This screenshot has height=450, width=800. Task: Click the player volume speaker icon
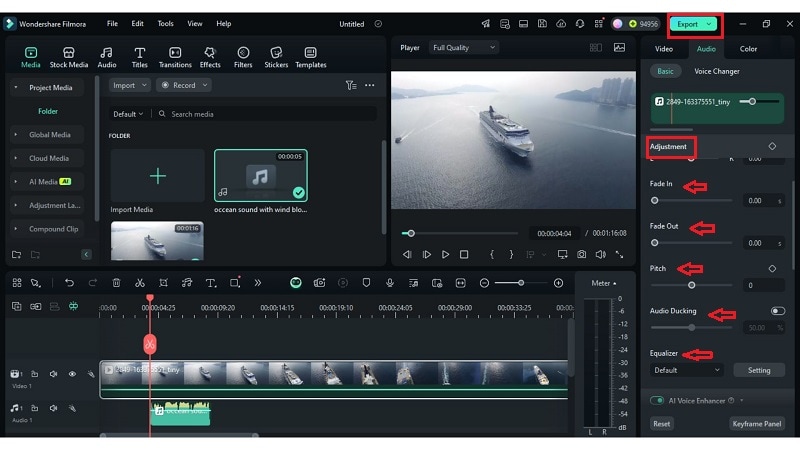[x=601, y=254]
